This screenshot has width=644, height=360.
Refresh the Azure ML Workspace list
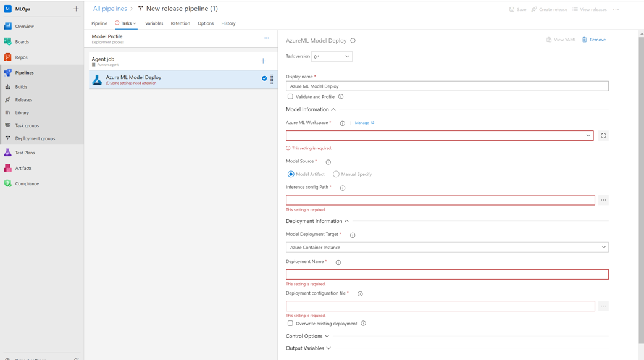click(x=603, y=136)
